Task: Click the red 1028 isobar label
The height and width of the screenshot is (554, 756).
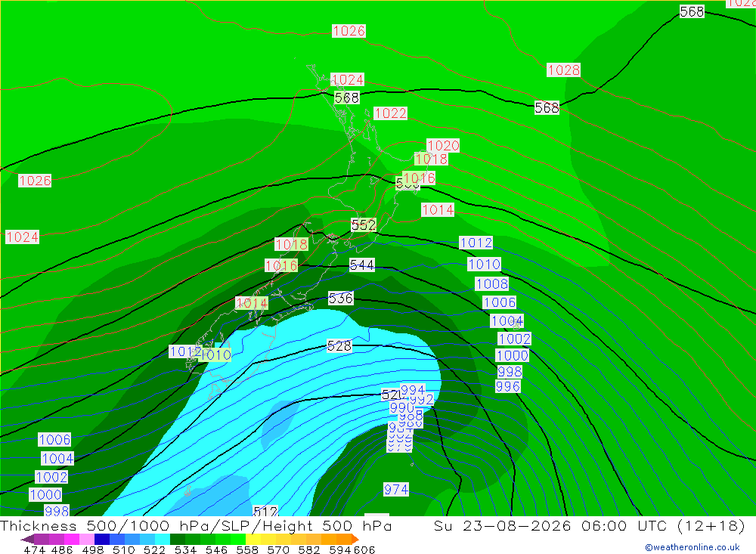Action: pos(563,70)
